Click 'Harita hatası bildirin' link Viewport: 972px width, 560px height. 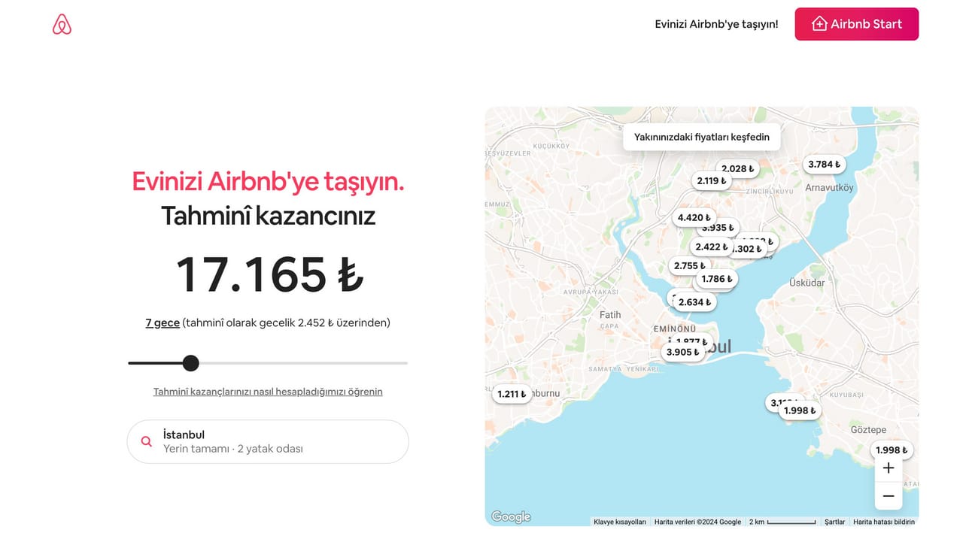pos(884,522)
